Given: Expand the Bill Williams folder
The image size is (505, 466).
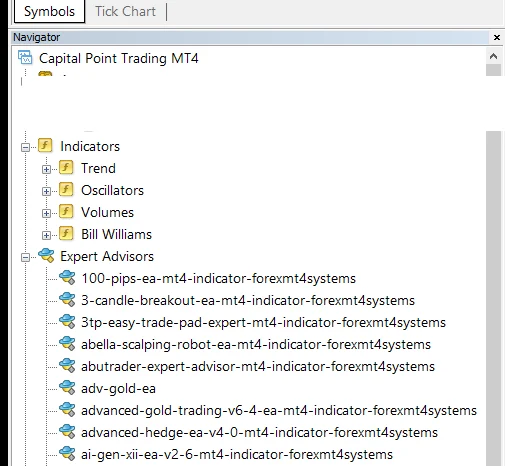Looking at the screenshot, I should tap(46, 235).
